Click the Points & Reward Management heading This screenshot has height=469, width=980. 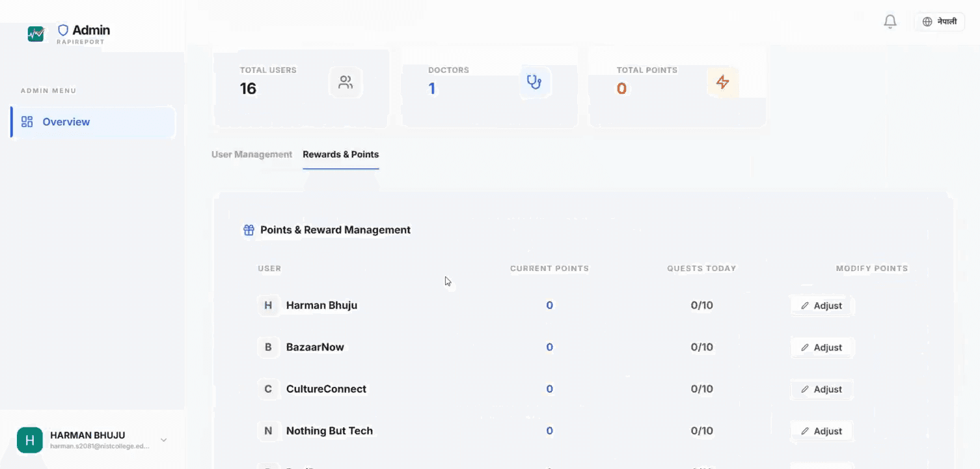[x=335, y=230]
